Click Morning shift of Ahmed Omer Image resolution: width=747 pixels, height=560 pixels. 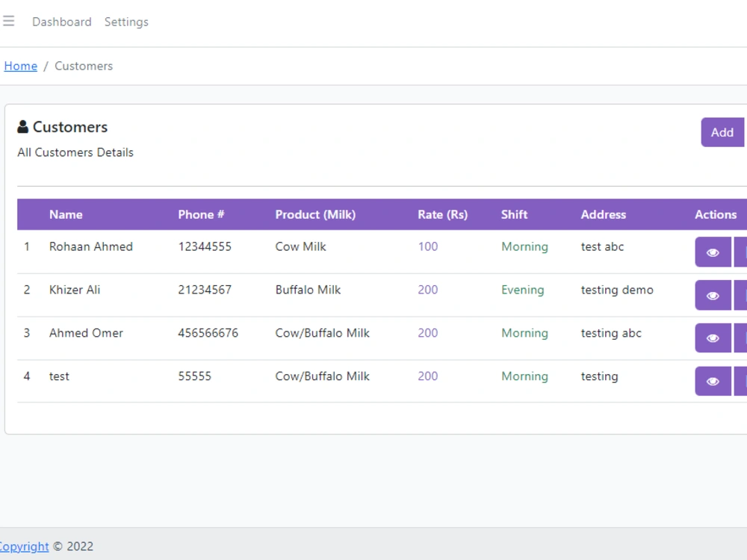tap(524, 333)
